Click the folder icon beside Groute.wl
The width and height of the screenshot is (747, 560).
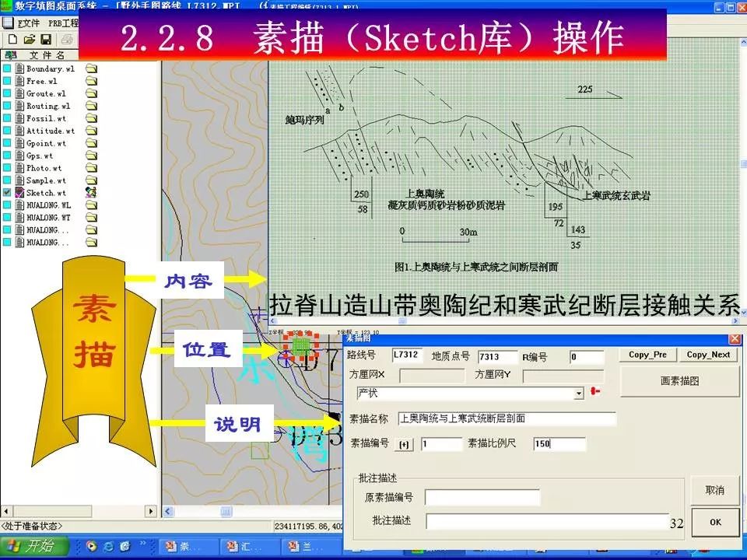coord(91,94)
